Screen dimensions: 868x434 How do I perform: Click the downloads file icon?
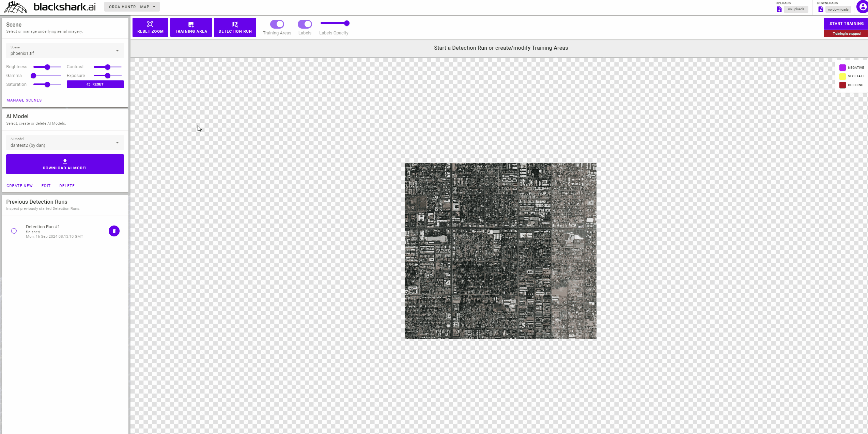[x=821, y=9]
